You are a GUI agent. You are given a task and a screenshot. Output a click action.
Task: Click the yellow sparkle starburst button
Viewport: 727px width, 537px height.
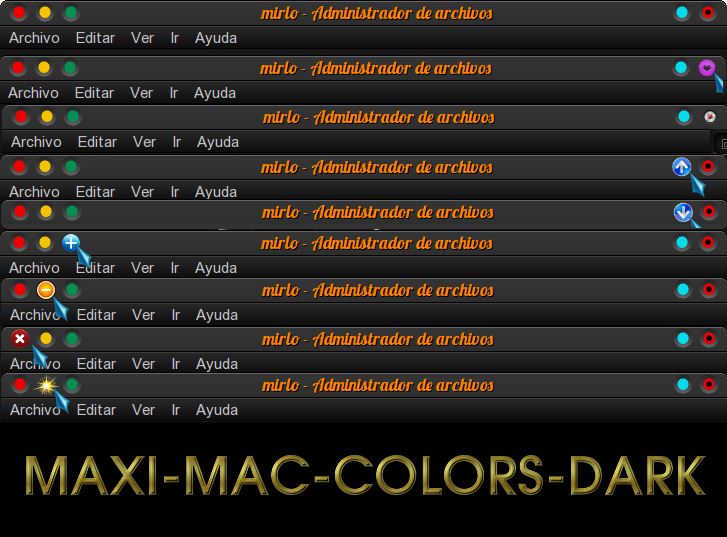[46, 385]
